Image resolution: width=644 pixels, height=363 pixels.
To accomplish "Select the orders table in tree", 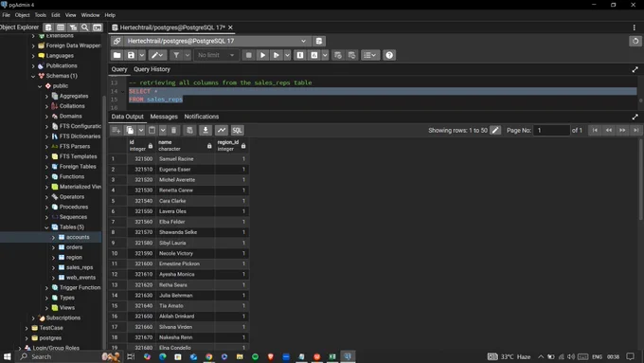I will pyautogui.click(x=74, y=247).
